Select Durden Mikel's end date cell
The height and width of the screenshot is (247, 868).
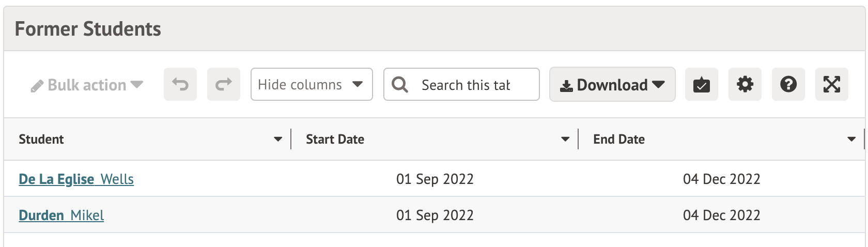(721, 215)
